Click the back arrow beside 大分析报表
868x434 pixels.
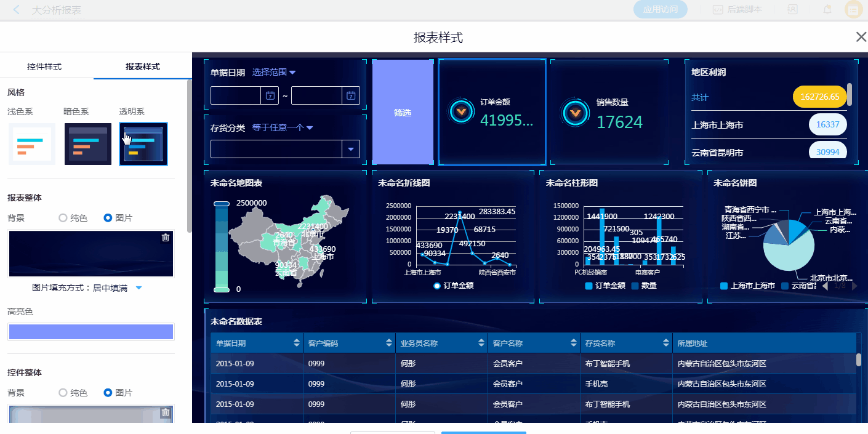click(17, 10)
